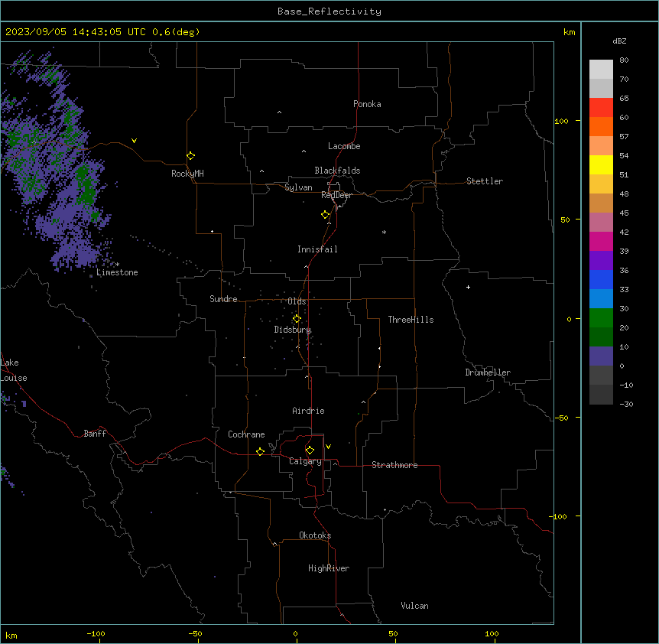
Task: Select the bright green swatch between 30 and 20
Action: [x=601, y=318]
